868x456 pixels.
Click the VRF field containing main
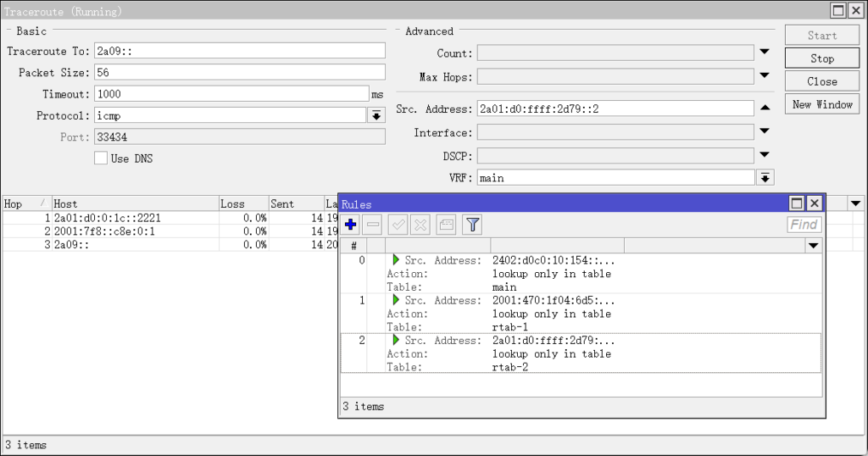[615, 178]
